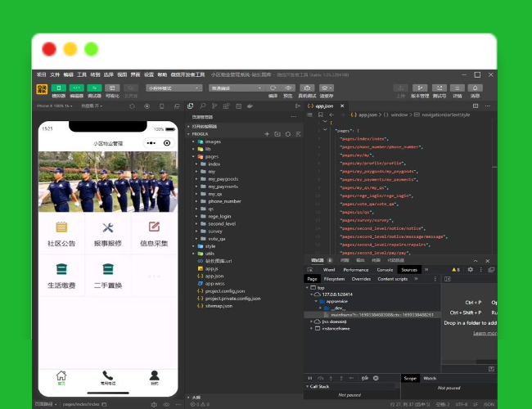Open the 小程序模式 mode dropdown
This screenshot has height=409, width=532.
(x=174, y=88)
